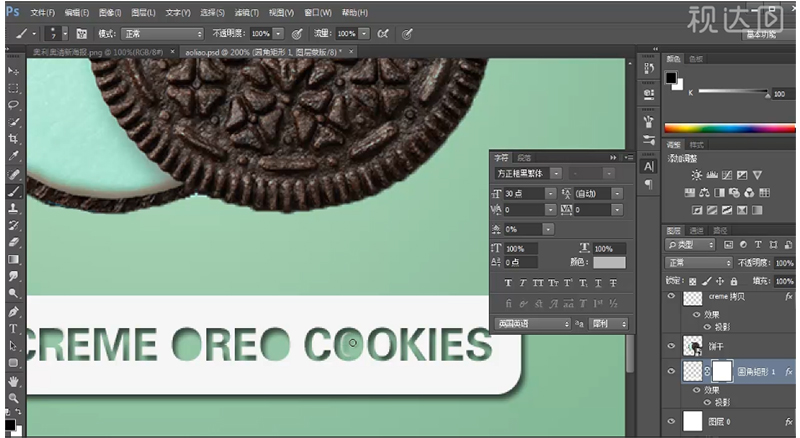
Task: Open the font size 30 点 dropdown
Action: [550, 193]
